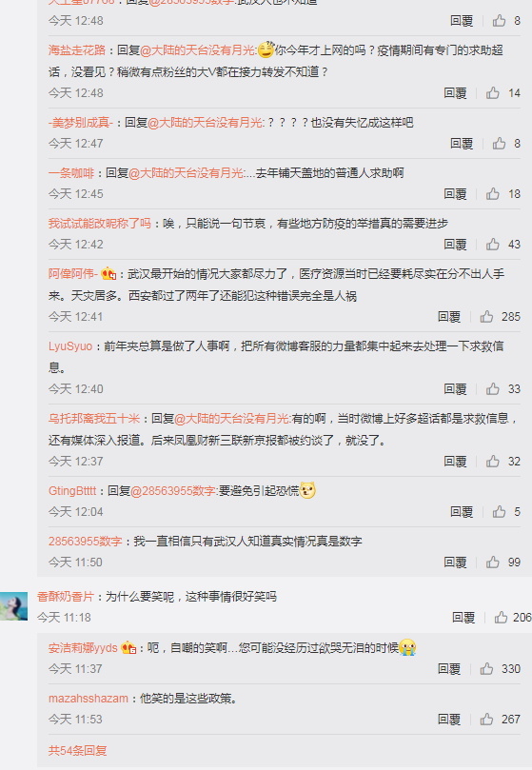Image resolution: width=532 pixels, height=770 pixels.
Task: Open @28563955数字 mention in GtingBtttt's reply
Action: point(173,490)
